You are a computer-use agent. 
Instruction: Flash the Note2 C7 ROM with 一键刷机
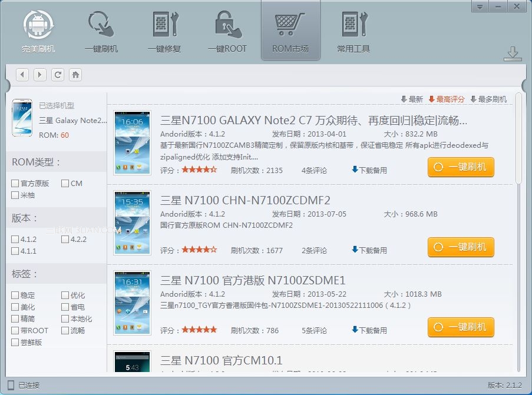pyautogui.click(x=461, y=167)
